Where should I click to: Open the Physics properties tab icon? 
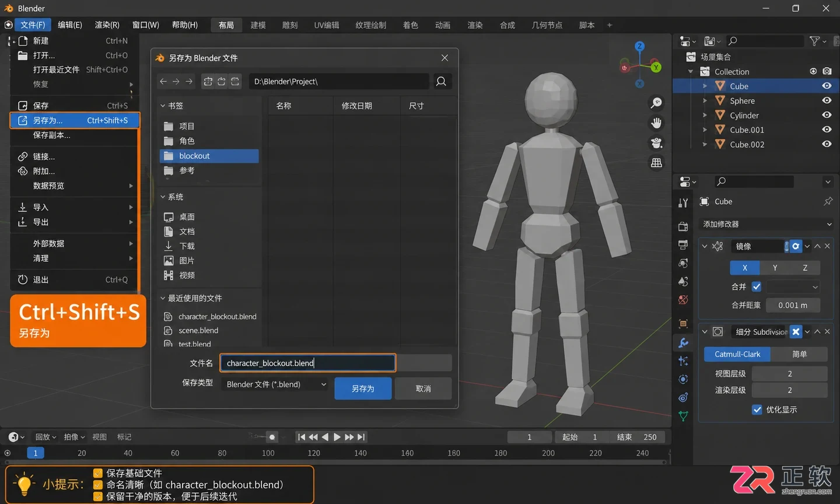click(683, 379)
